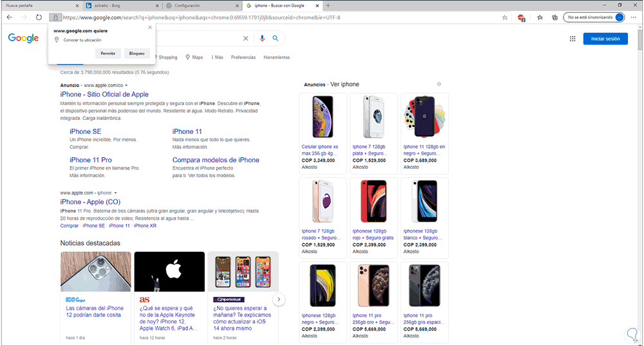Open news image for Las cámaras del iPhone 12
This screenshot has height=346, width=644.
(96, 272)
